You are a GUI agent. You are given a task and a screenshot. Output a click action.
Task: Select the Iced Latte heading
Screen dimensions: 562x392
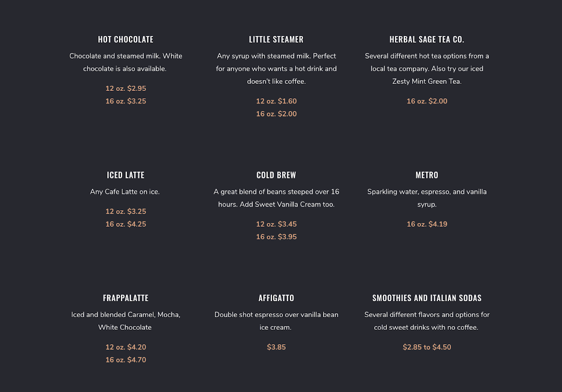point(126,175)
